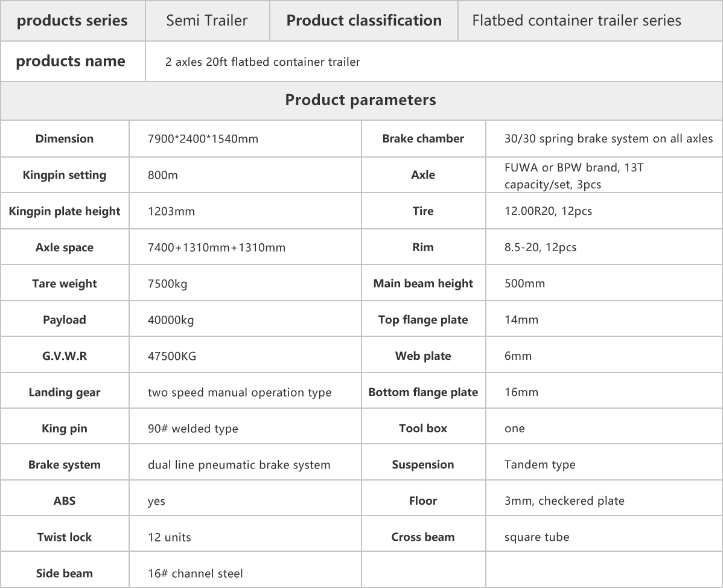
Task: Click the Tire value 12.00R20, 12pcs
Action: tap(548, 211)
